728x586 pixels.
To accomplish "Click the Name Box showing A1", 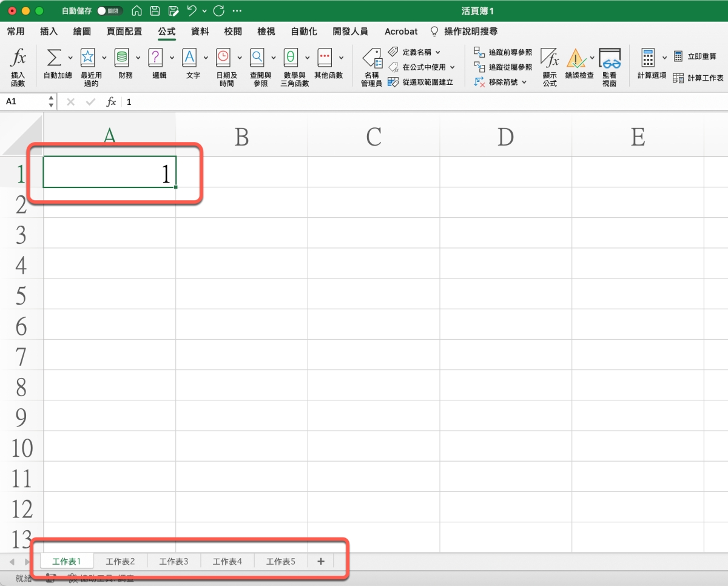I will (x=24, y=102).
